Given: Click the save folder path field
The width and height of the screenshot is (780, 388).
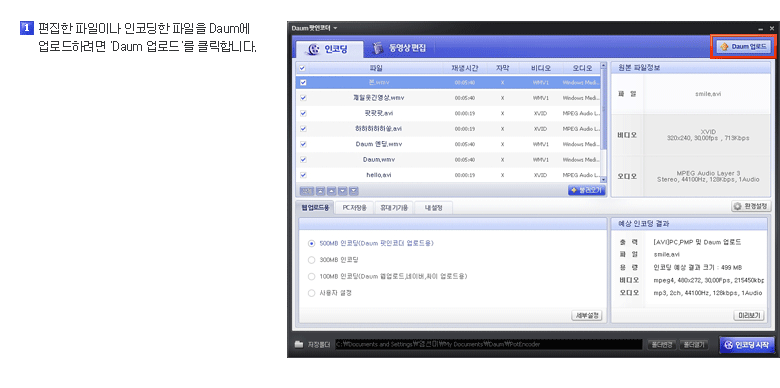Looking at the screenshot, I should 489,344.
